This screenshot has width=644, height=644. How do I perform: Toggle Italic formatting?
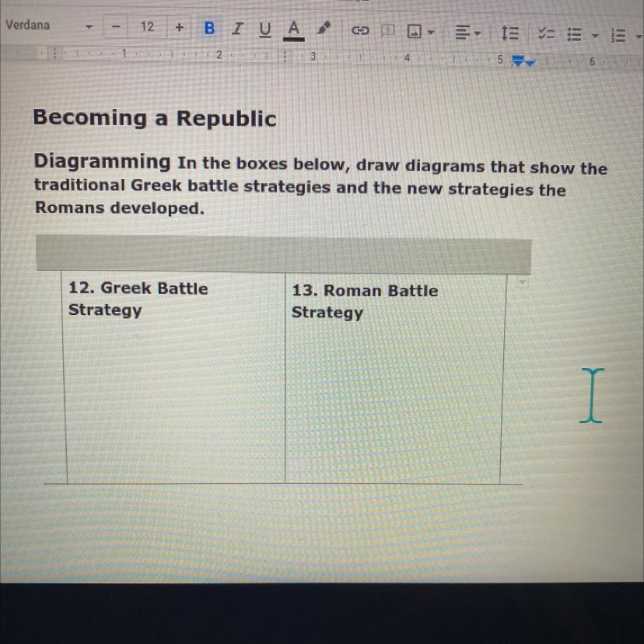pyautogui.click(x=237, y=29)
